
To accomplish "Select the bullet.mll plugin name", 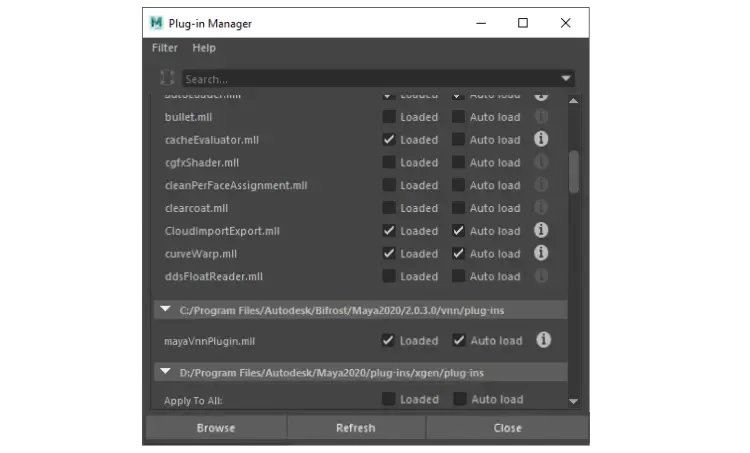I will (x=188, y=117).
